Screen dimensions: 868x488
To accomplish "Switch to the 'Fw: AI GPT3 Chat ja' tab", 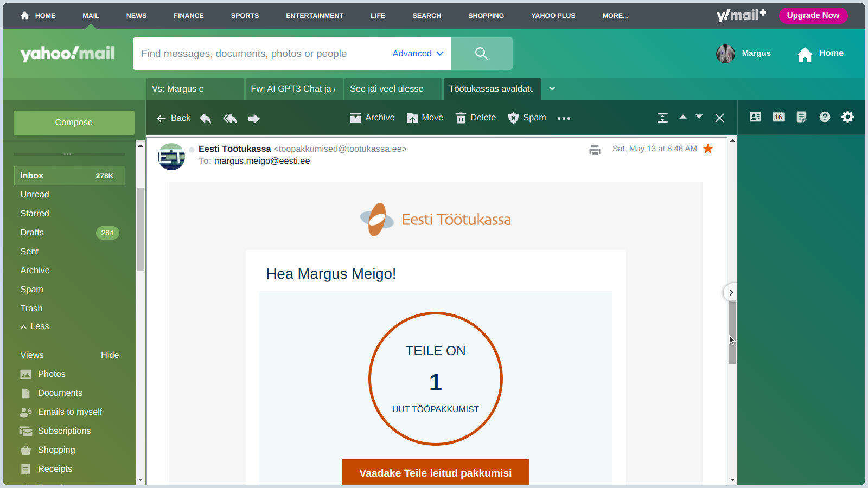I will coord(294,89).
